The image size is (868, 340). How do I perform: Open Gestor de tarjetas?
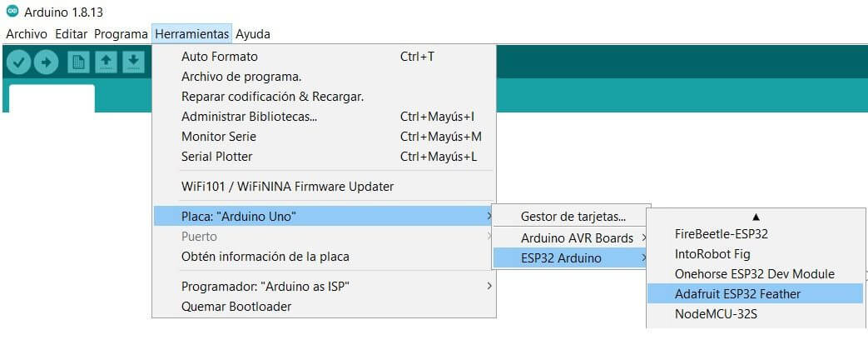click(x=573, y=217)
